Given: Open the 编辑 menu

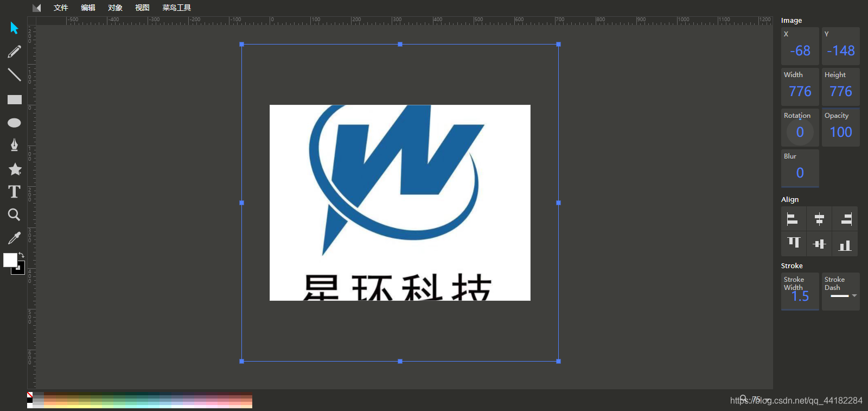Looking at the screenshot, I should (88, 8).
